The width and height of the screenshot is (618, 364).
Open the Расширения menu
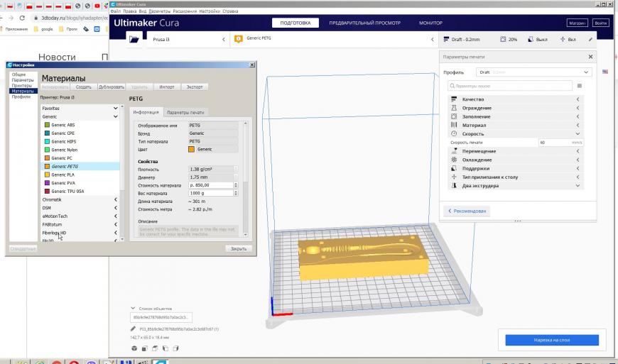(185, 11)
